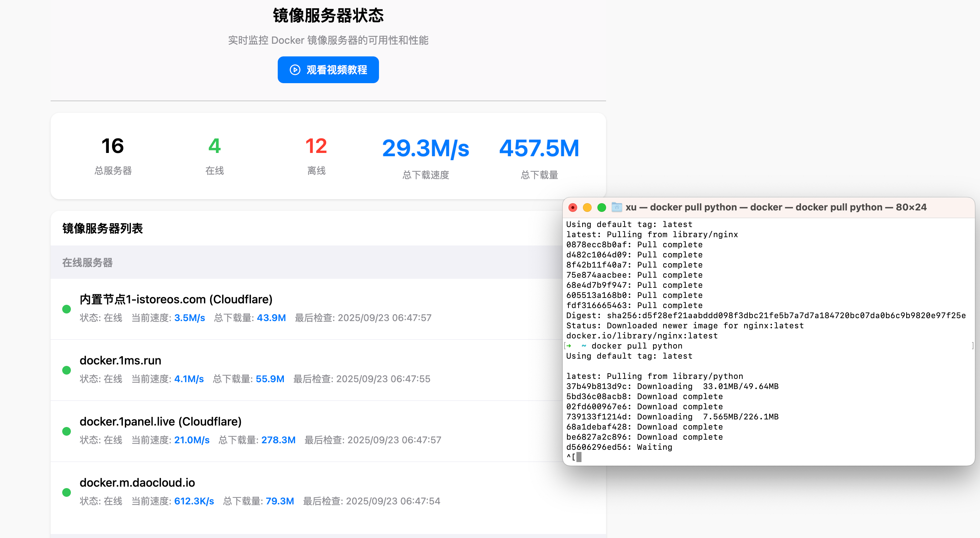Screen dimensions: 980x538
Task: Click the play icon in the video tutorial button
Action: coord(295,70)
